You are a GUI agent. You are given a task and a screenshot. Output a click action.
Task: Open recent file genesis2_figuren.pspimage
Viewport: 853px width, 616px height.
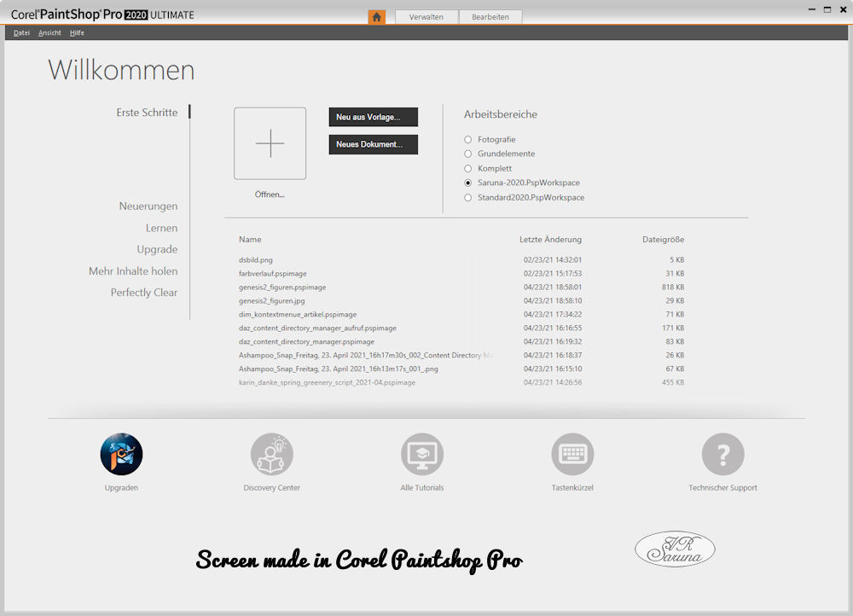tap(282, 288)
